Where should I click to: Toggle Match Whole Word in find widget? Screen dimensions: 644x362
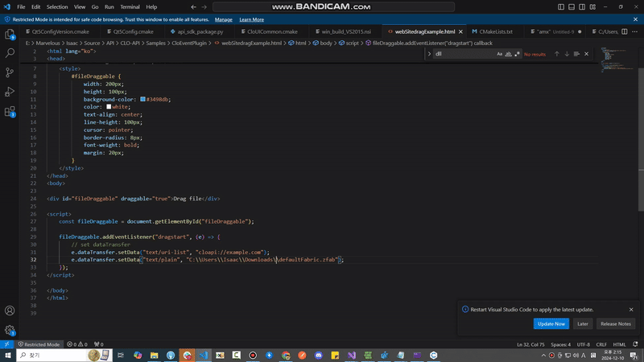pyautogui.click(x=508, y=54)
